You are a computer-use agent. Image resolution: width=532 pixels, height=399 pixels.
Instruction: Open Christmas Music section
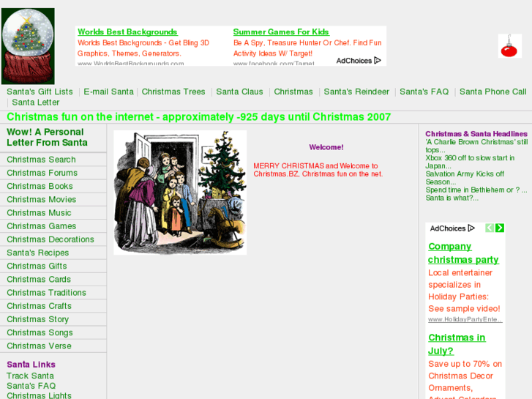(x=39, y=212)
